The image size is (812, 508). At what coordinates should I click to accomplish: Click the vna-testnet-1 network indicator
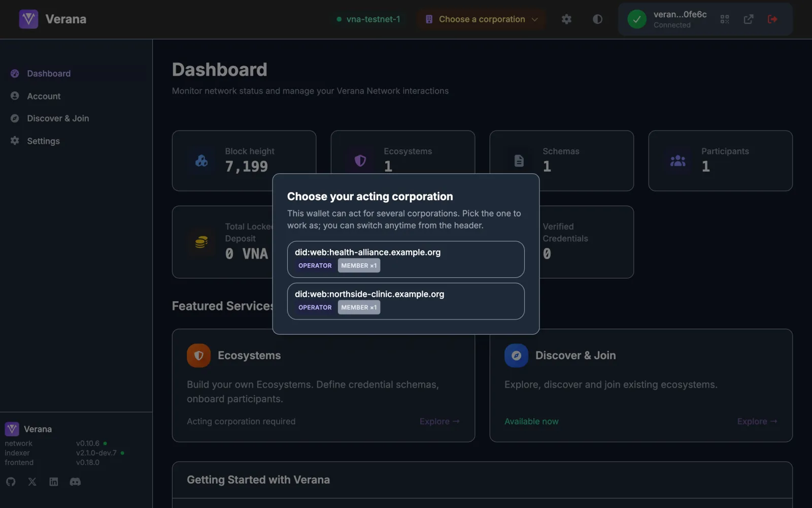(x=368, y=19)
